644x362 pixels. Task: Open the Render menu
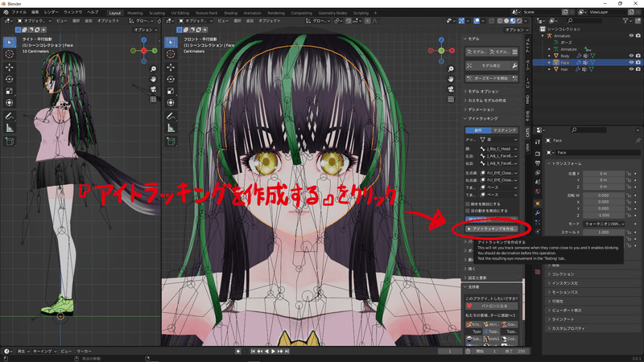[x=51, y=12]
